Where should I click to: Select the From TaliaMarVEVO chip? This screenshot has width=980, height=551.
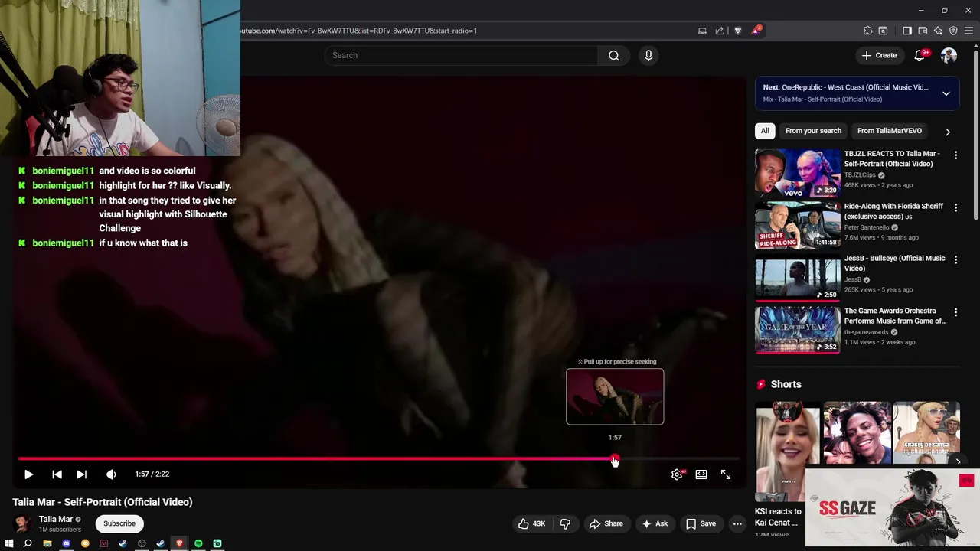[890, 131]
